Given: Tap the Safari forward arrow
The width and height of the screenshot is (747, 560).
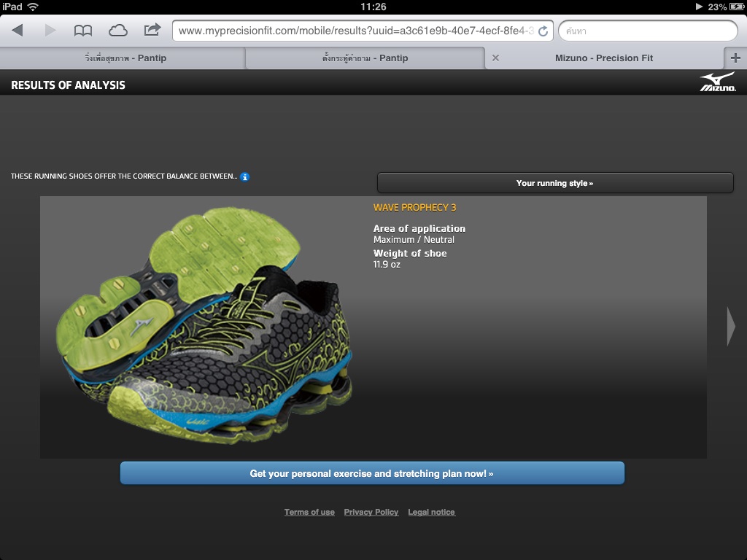Looking at the screenshot, I should [50, 31].
